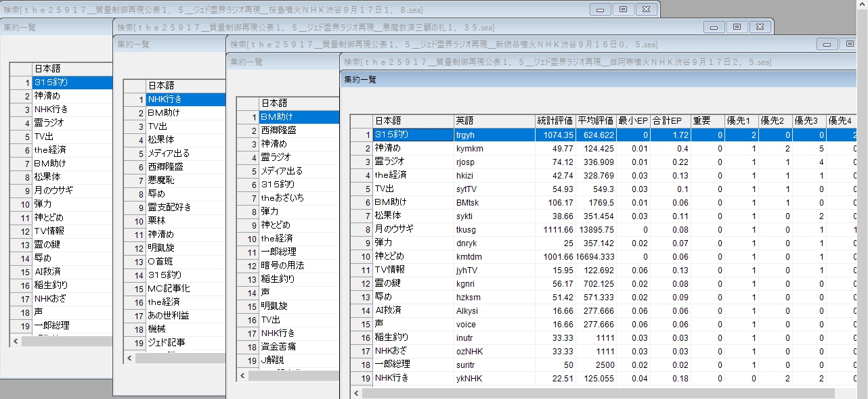Select the kmtdm English cell
Viewport: 868px width, 399px height.
point(494,256)
